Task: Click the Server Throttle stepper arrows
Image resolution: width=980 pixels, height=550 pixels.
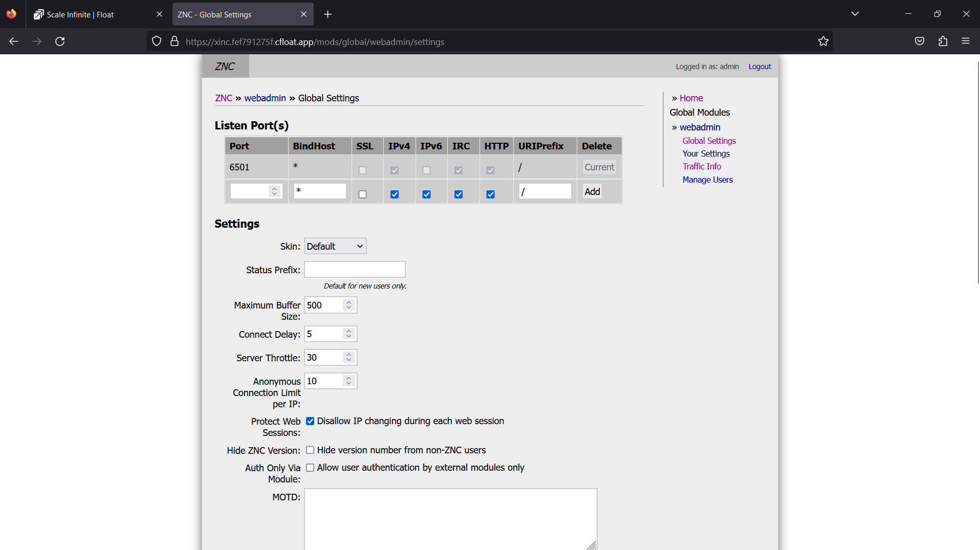Action: point(349,358)
